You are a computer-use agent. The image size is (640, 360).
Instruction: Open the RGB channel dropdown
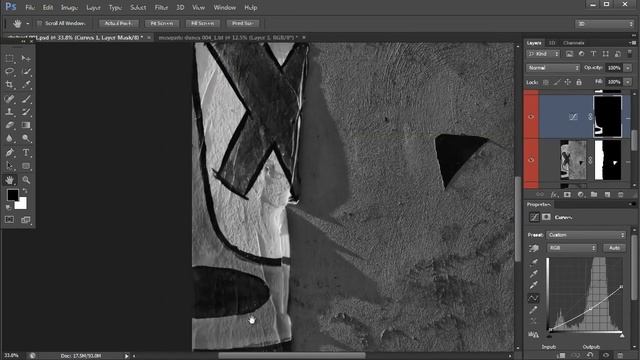point(571,248)
